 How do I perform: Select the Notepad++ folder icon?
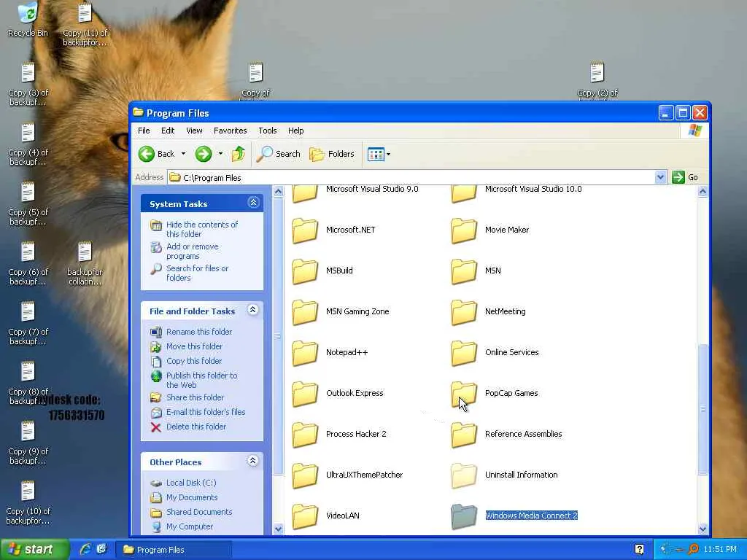click(305, 354)
